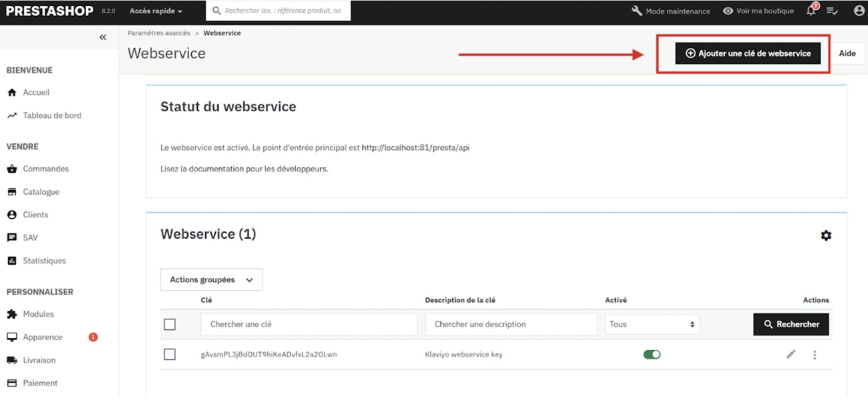
Task: Click the Activé column header
Action: [x=616, y=300]
